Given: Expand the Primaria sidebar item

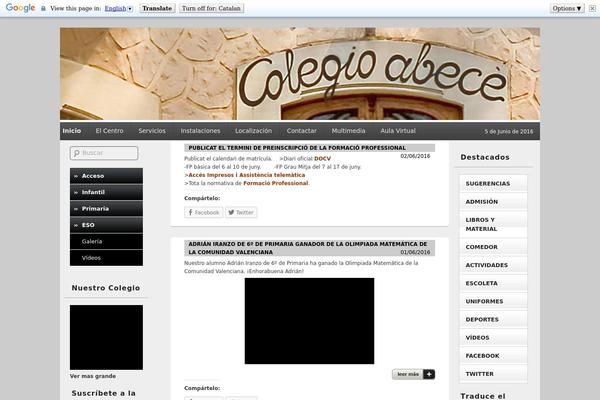Looking at the screenshot, I should pos(106,209).
